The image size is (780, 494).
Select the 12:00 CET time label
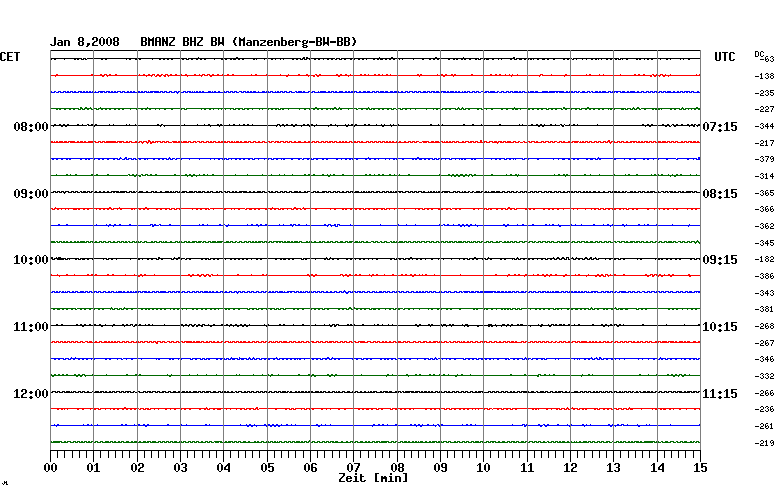[x=31, y=394]
